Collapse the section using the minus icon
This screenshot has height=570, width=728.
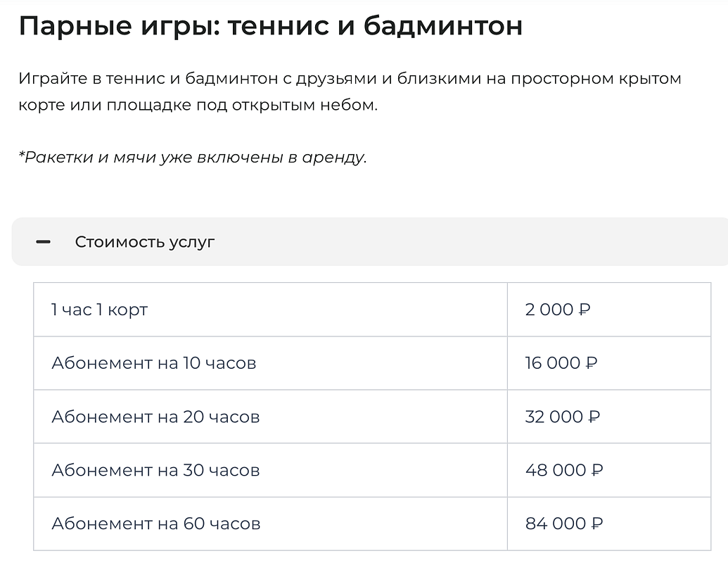(x=44, y=242)
